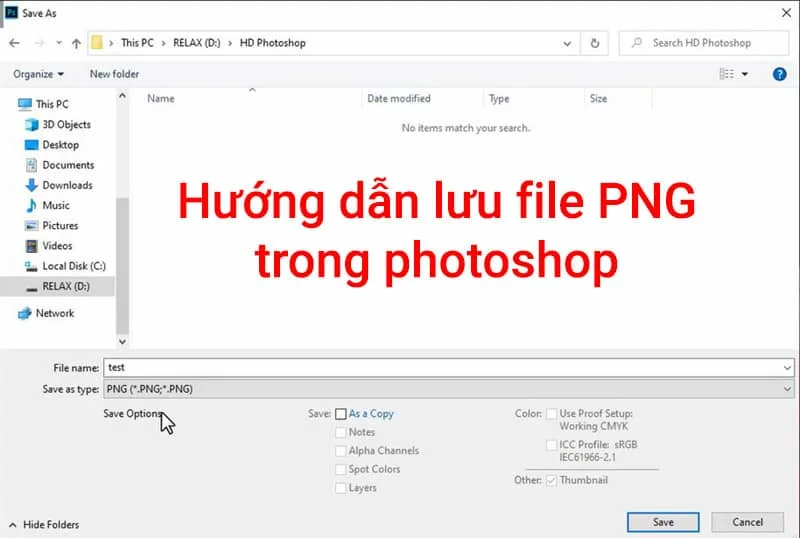Click the Cancel button
Image resolution: width=800 pixels, height=538 pixels.
747,522
